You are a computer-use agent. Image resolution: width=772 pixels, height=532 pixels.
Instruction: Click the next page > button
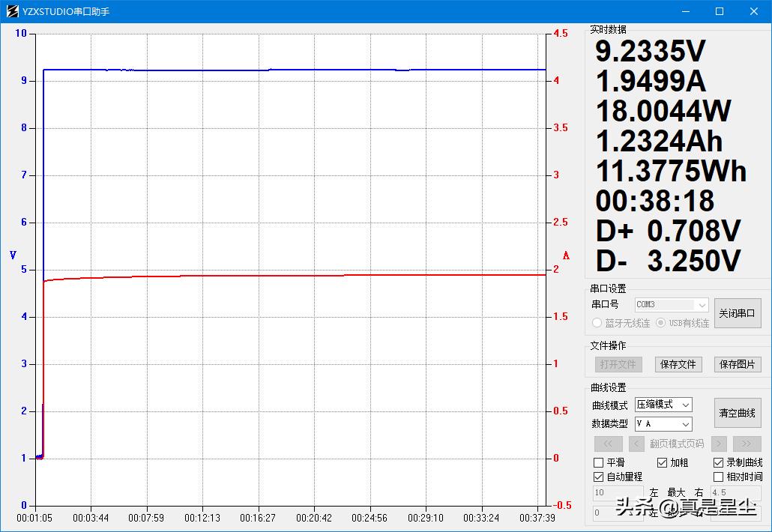tap(719, 444)
